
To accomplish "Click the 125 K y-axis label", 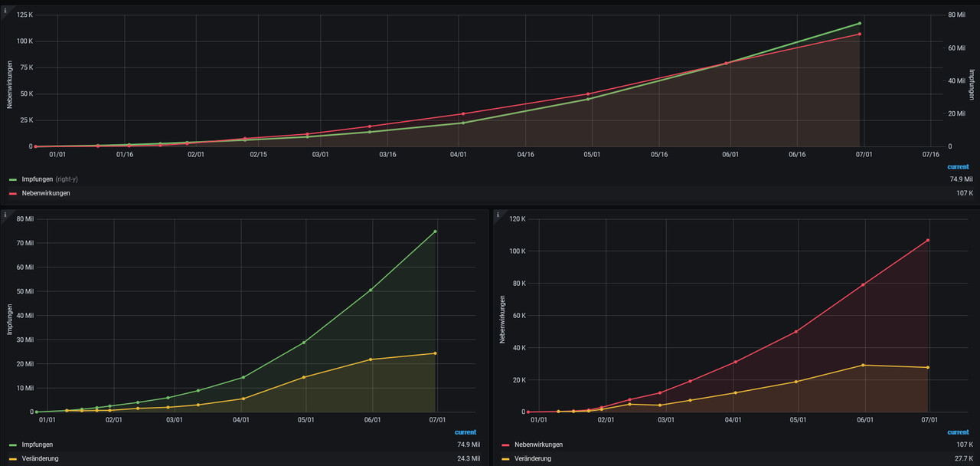I will [24, 15].
